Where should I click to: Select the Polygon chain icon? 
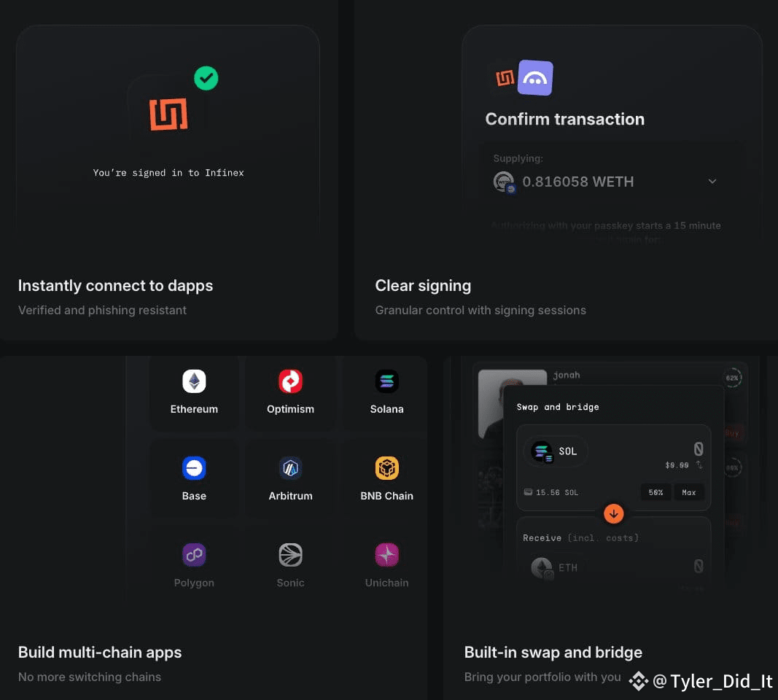[x=194, y=555]
